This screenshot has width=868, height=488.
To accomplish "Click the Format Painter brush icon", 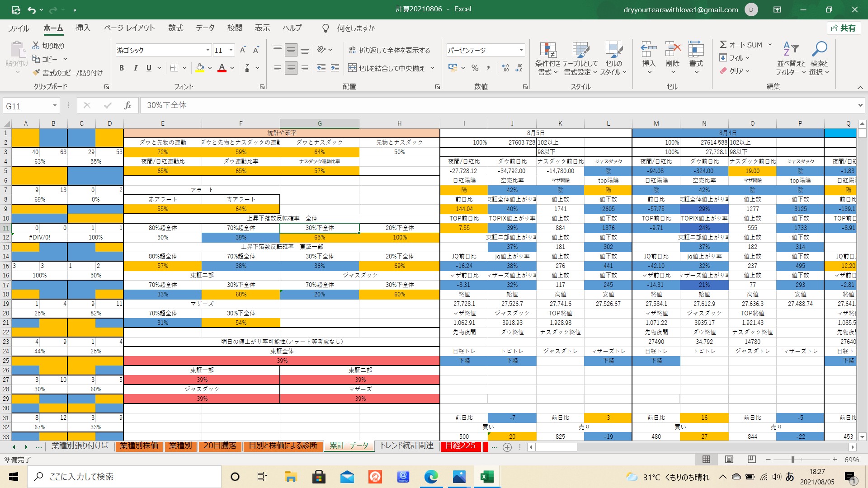I will pos(36,72).
